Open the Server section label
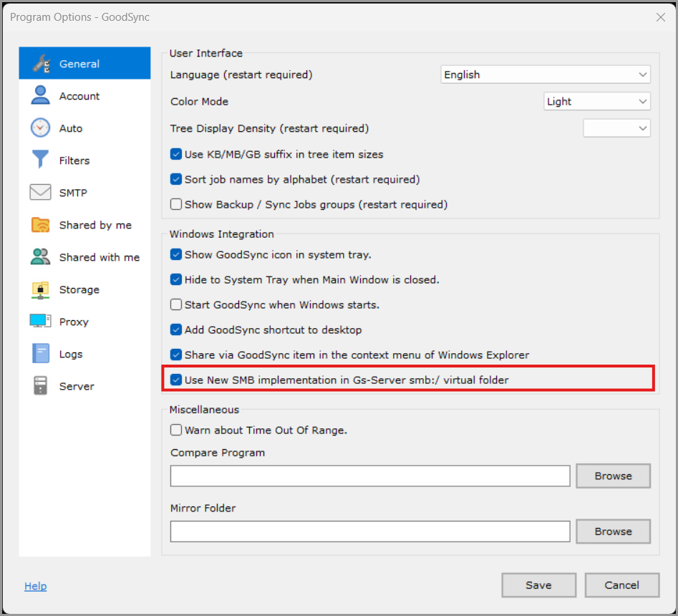The width and height of the screenshot is (678, 616). tap(77, 386)
